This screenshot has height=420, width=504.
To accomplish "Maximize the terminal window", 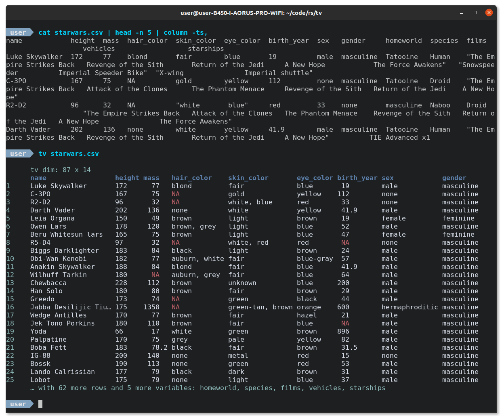I will coord(475,13).
